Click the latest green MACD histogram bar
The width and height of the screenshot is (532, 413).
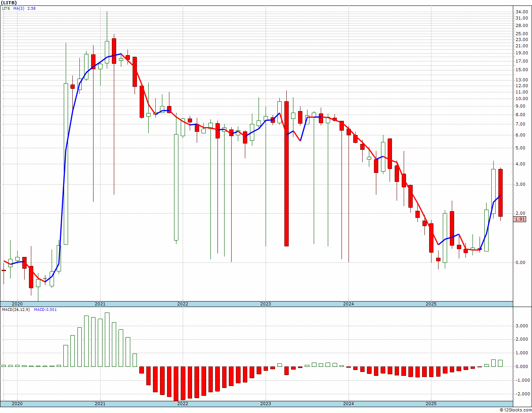click(x=500, y=363)
